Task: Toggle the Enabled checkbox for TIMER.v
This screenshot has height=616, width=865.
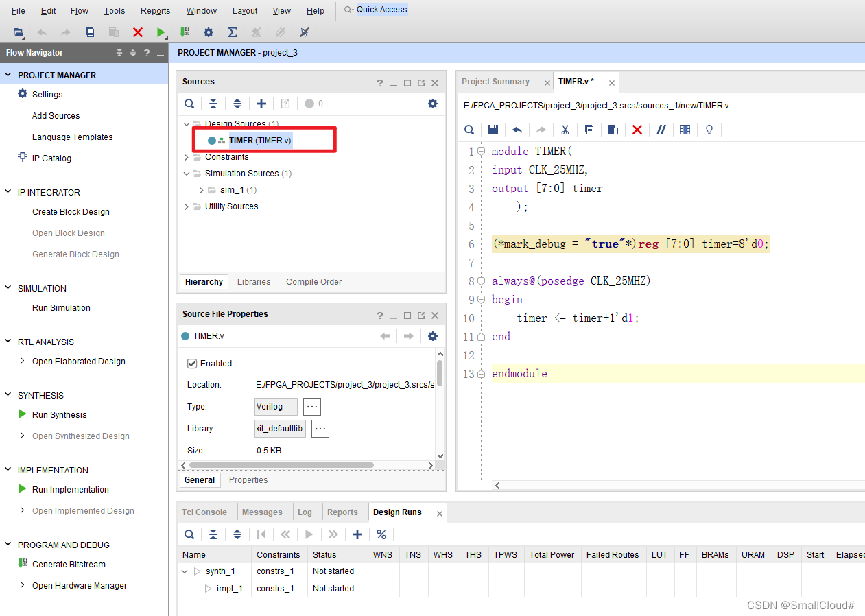Action: [192, 364]
